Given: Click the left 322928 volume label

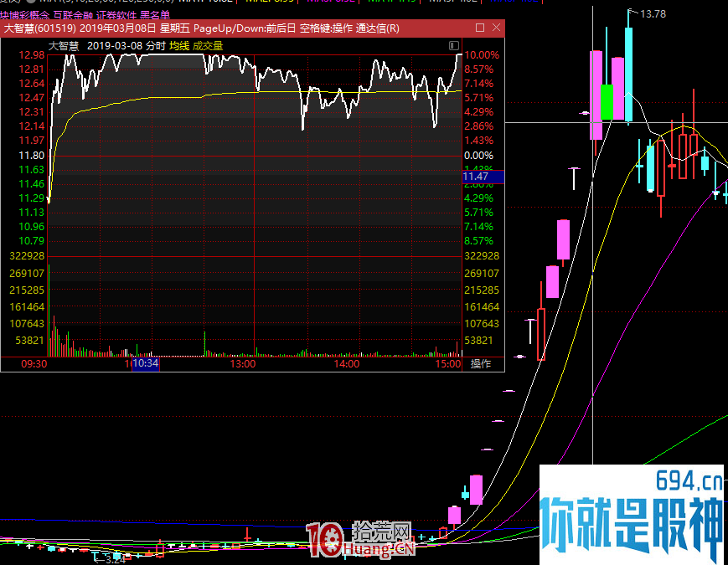Looking at the screenshot, I should pyautogui.click(x=27, y=256).
